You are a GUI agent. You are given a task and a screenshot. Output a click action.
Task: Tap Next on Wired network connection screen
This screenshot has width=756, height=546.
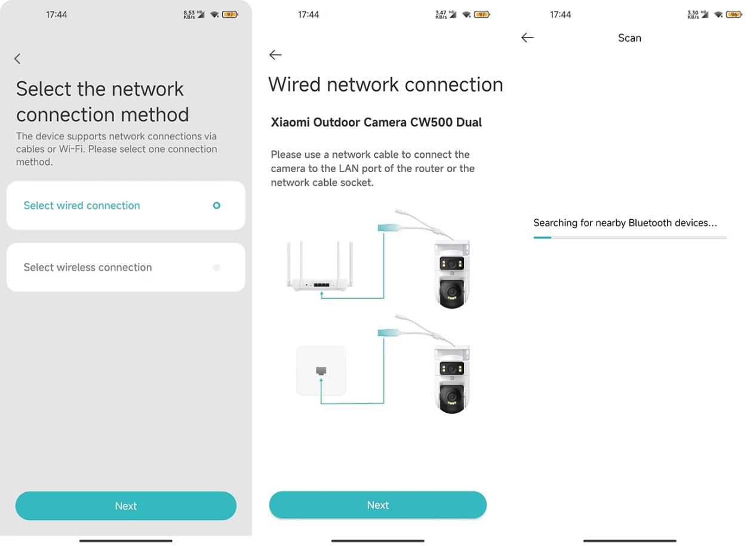point(378,505)
